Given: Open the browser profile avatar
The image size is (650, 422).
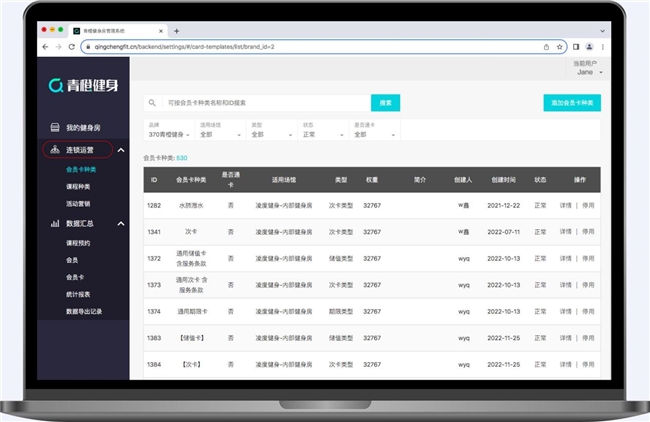Looking at the screenshot, I should tap(589, 47).
